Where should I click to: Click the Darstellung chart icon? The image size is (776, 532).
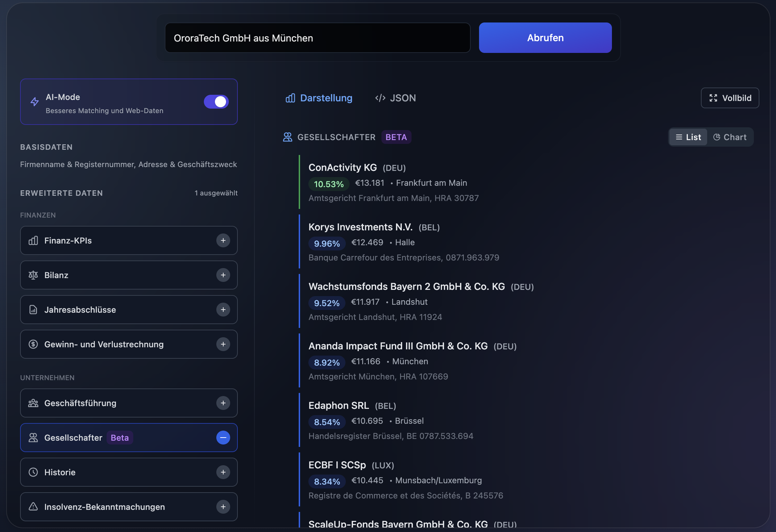[290, 98]
